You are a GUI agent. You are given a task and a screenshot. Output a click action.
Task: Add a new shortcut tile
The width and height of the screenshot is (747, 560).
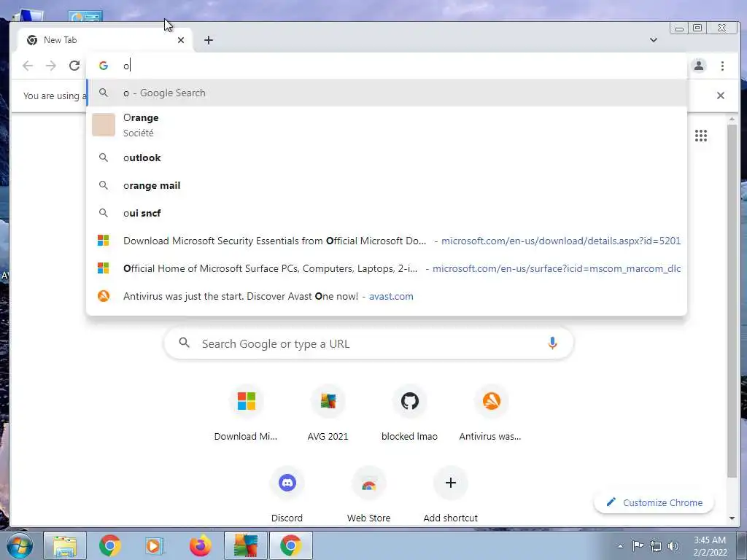pos(451,495)
